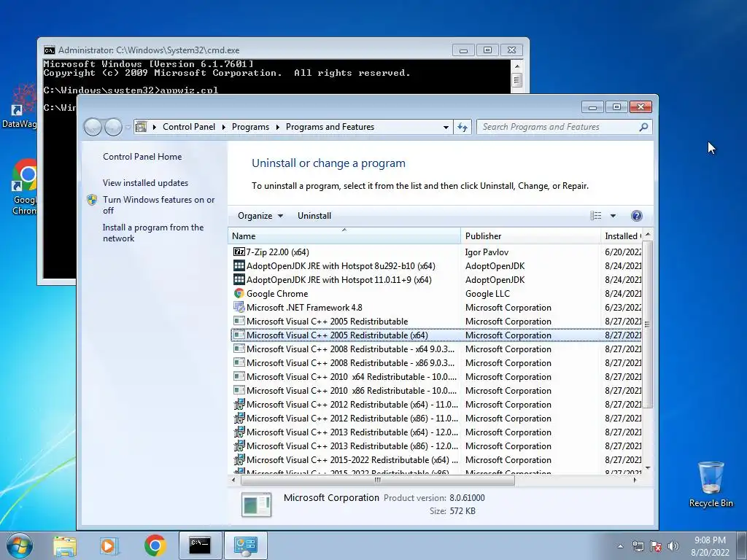
Task: Click the volume speaker tray icon
Action: pos(673,546)
